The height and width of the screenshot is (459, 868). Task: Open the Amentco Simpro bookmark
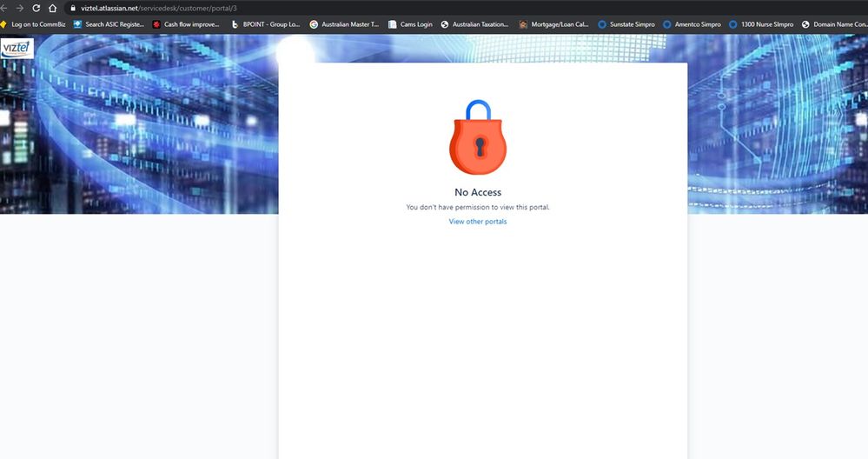(x=692, y=24)
